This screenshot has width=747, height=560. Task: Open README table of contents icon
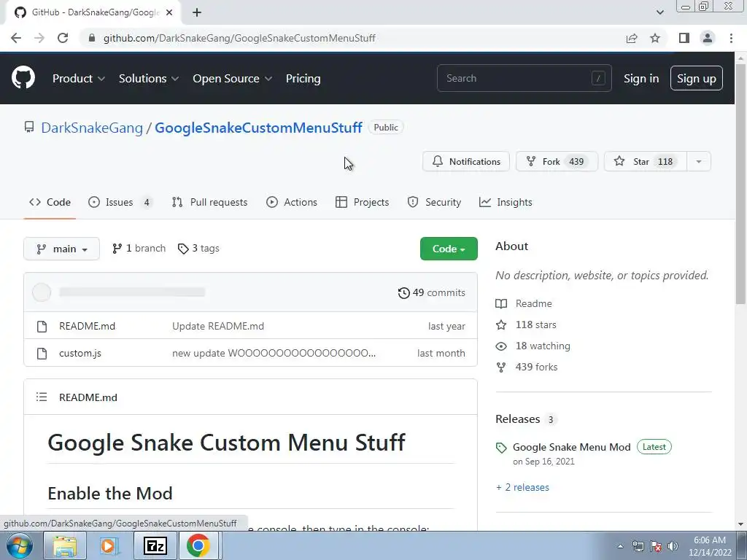[42, 397]
